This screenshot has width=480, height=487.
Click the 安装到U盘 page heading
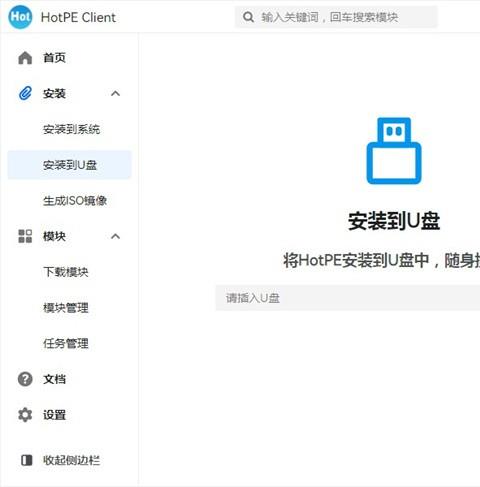(x=394, y=221)
